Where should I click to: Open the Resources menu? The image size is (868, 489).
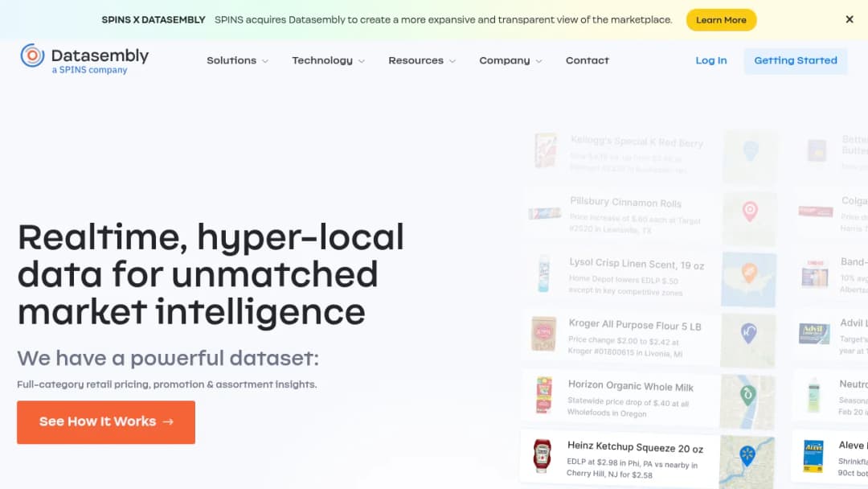click(x=422, y=60)
